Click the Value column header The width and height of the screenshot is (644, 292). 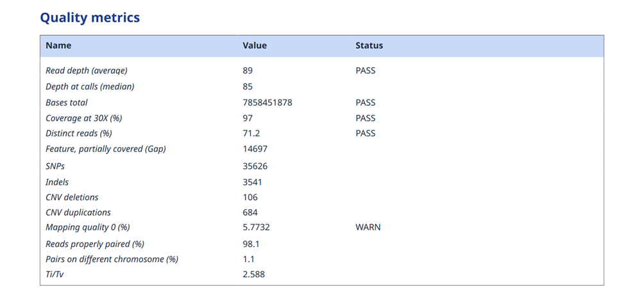click(x=255, y=46)
